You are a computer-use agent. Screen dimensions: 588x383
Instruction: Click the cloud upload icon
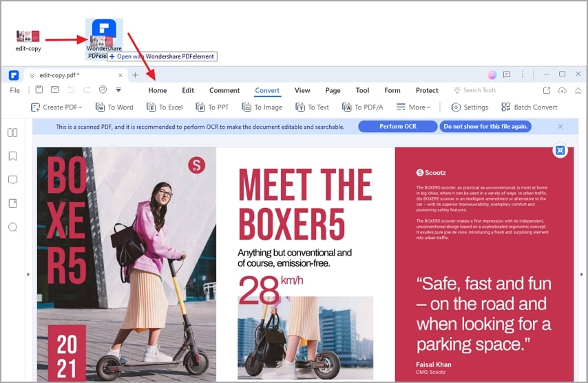(562, 90)
